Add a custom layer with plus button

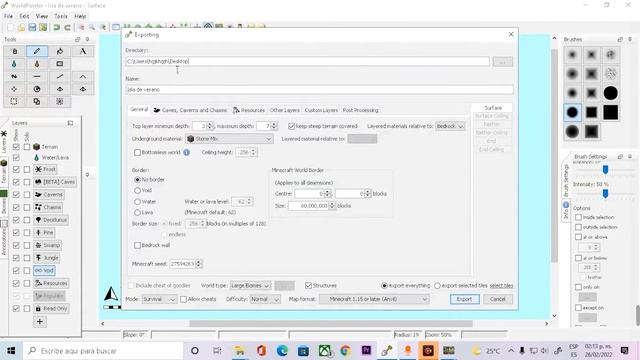click(x=40, y=322)
